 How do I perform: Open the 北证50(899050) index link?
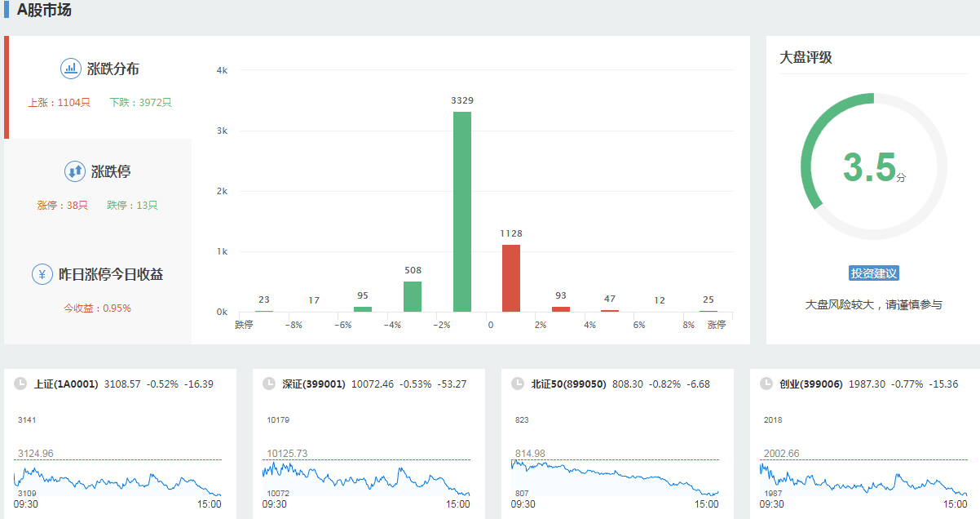(568, 384)
